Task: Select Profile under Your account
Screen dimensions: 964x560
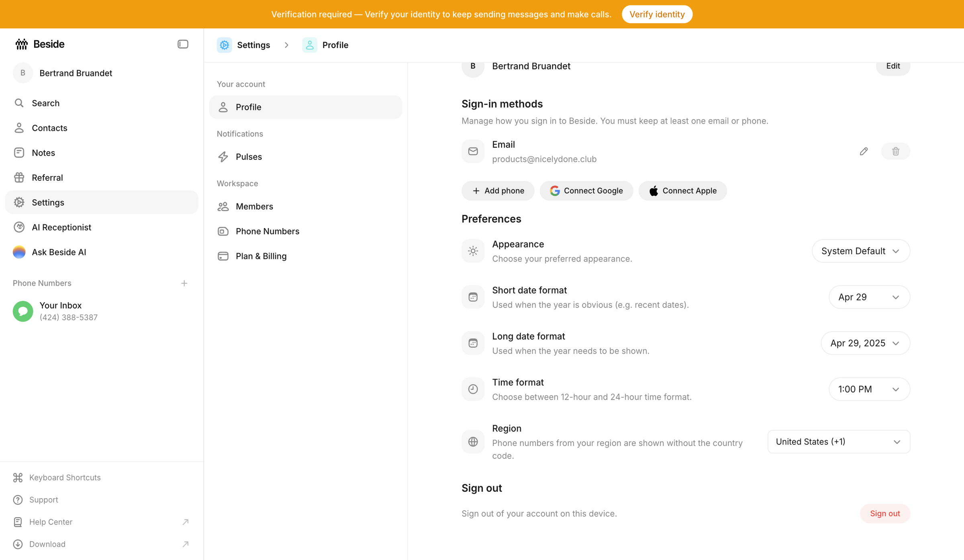Action: (306, 107)
